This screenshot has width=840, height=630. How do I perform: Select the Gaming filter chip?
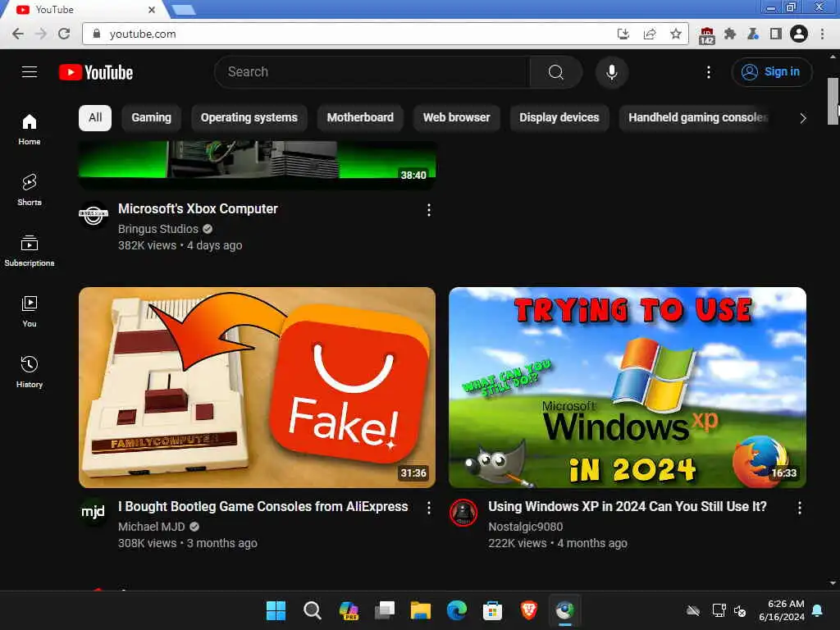(152, 118)
